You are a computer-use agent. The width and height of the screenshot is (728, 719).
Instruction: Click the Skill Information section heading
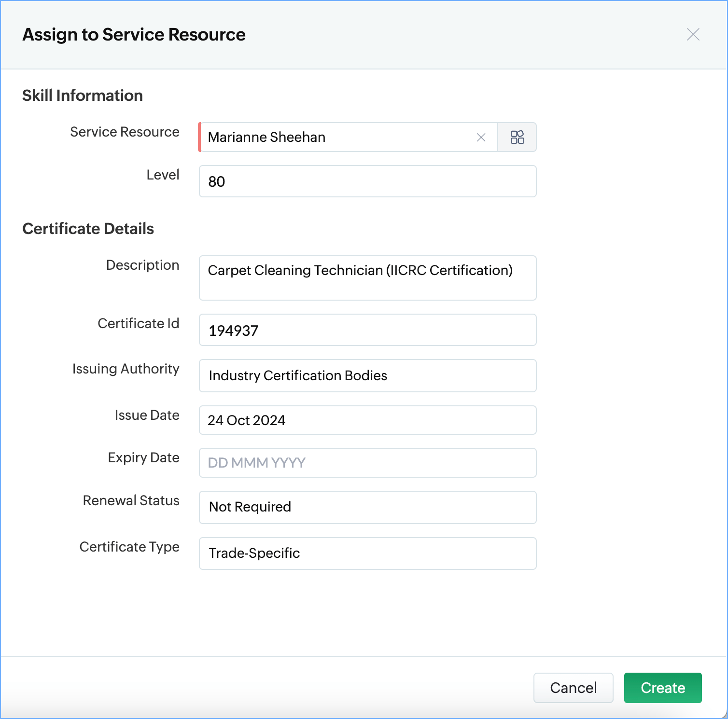click(x=83, y=96)
